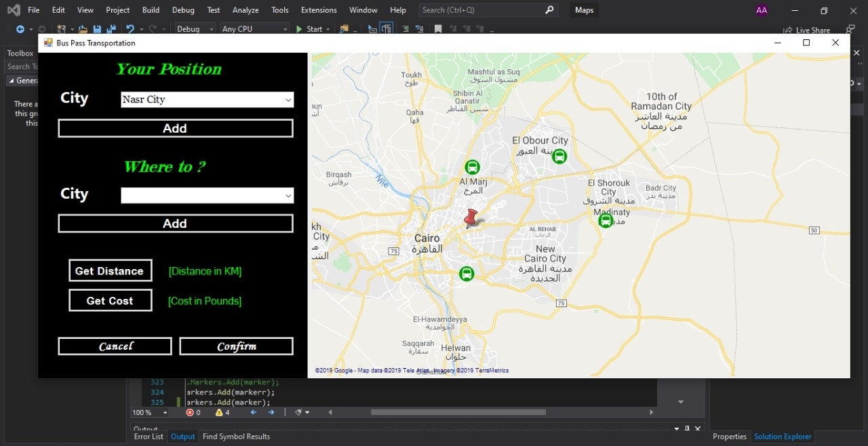Start debugging with the green Start button
Screen dimensions: 868x446
[x=312, y=28]
